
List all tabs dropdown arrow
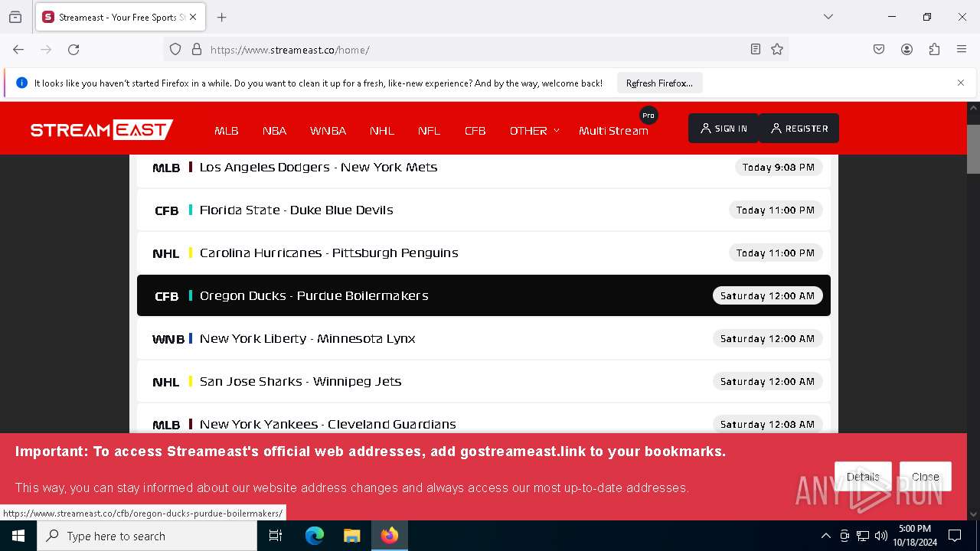click(828, 17)
